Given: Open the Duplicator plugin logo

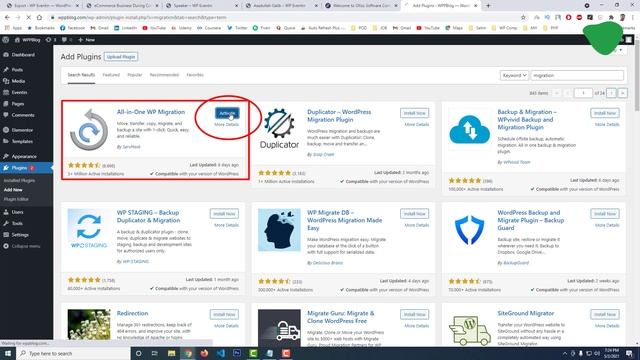Looking at the screenshot, I should click(x=279, y=129).
